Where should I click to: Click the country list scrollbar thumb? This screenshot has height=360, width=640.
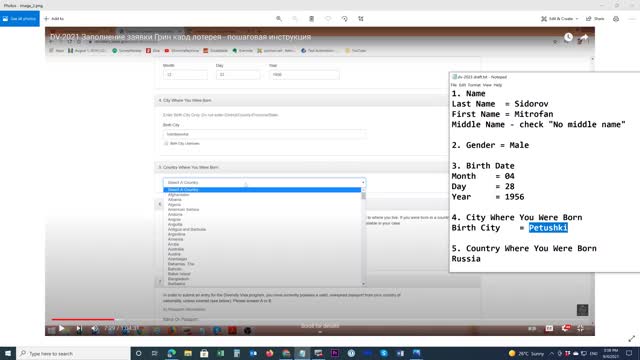tap(363, 196)
